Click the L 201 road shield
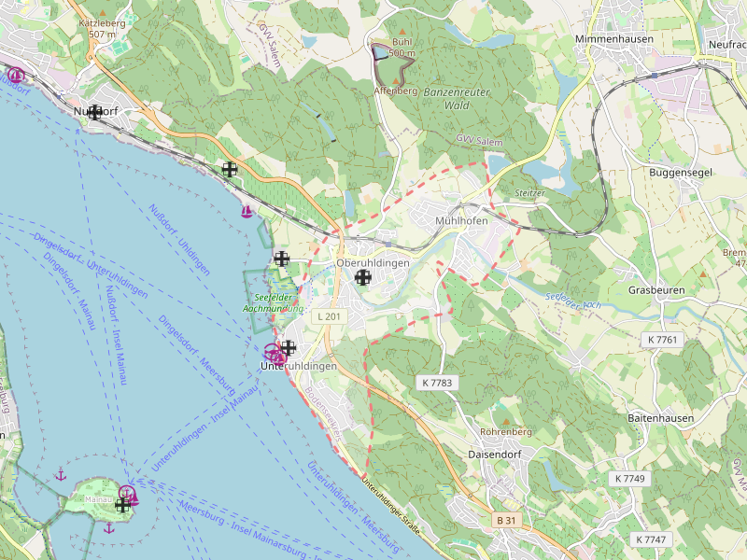The image size is (747, 560). click(x=331, y=317)
